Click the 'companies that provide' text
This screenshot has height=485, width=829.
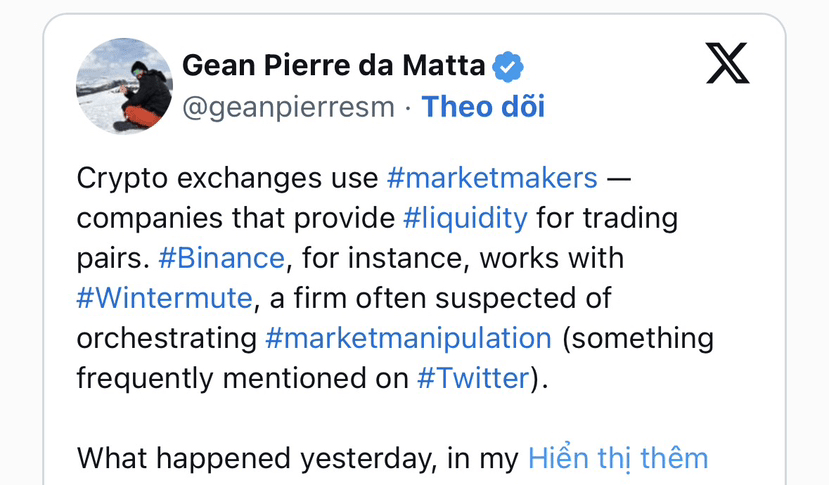coord(235,218)
